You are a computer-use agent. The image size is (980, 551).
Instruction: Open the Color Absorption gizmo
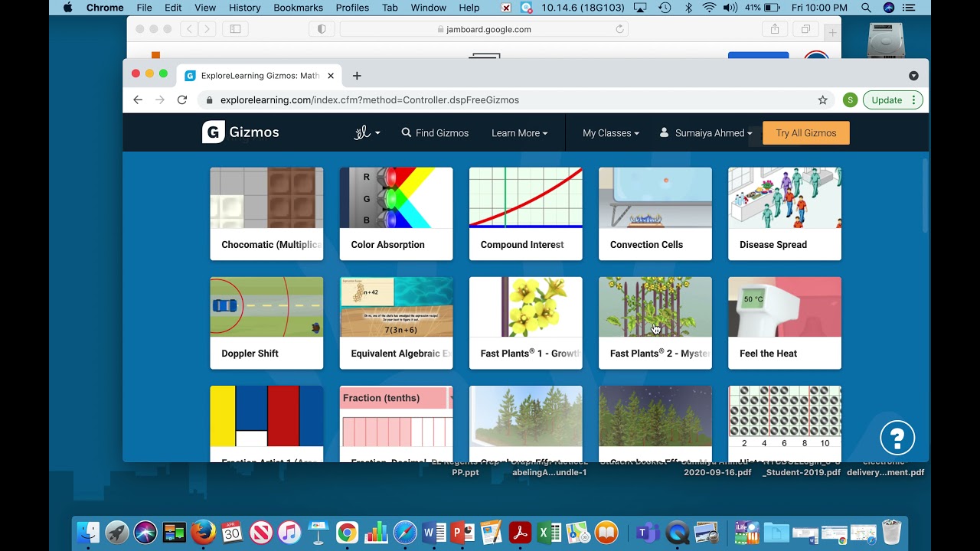pos(396,214)
